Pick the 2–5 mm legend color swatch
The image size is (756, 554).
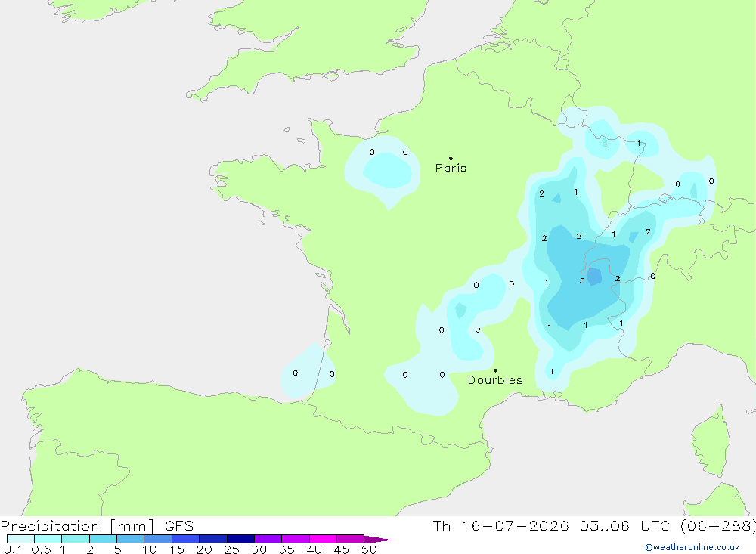[x=103, y=539]
